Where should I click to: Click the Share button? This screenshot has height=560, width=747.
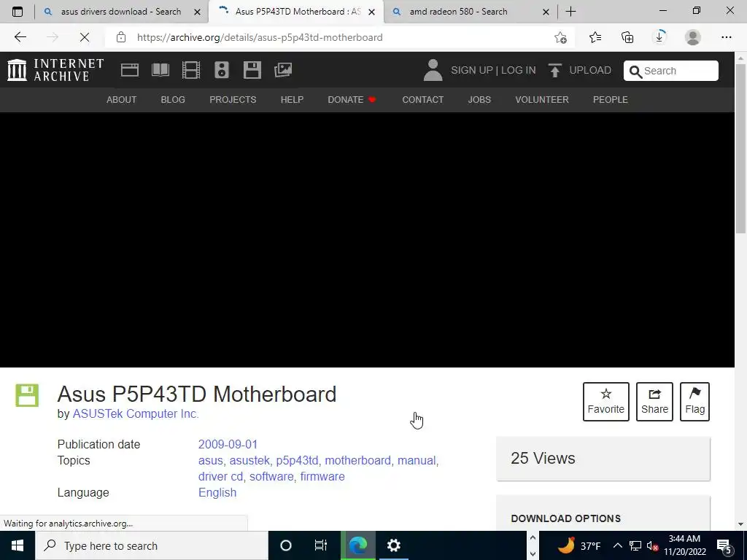[654, 402]
